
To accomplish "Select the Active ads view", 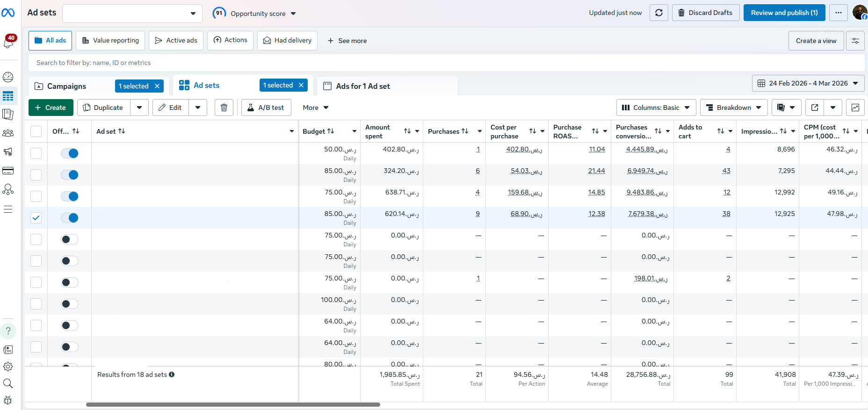I will tap(176, 41).
